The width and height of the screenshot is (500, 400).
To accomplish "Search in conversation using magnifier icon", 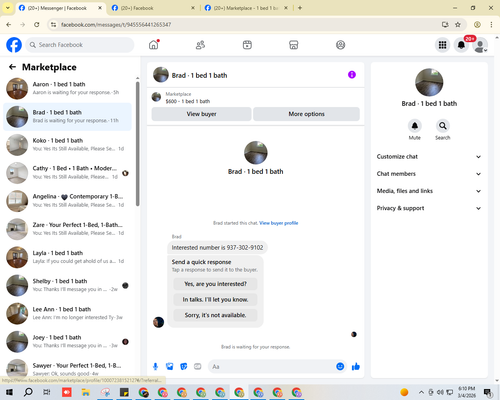I will coord(443,126).
